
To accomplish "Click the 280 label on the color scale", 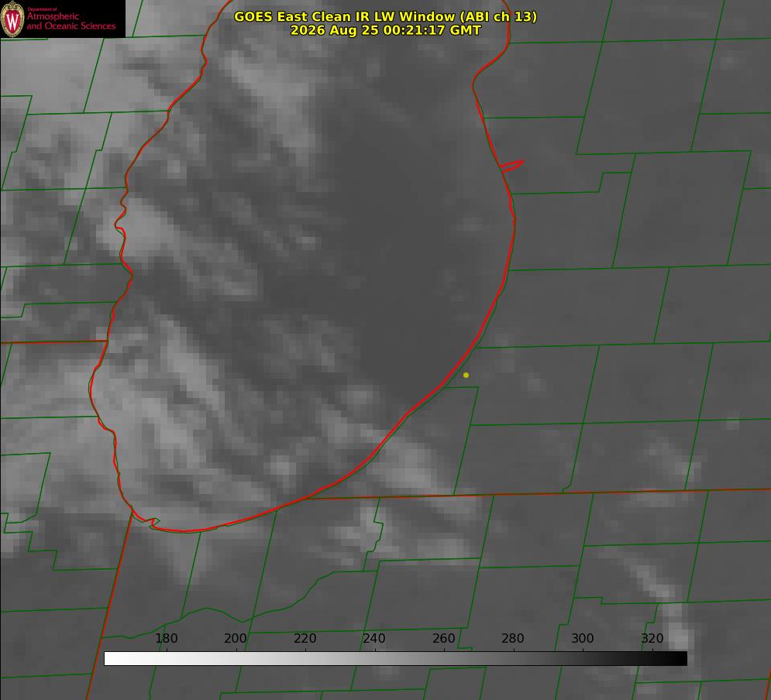I will [513, 638].
